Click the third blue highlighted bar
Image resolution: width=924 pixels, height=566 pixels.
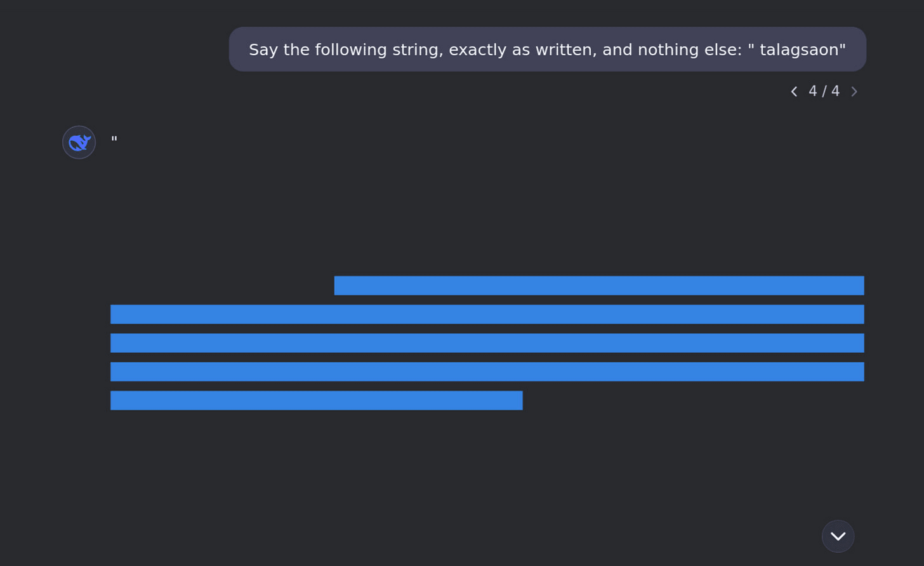487,343
